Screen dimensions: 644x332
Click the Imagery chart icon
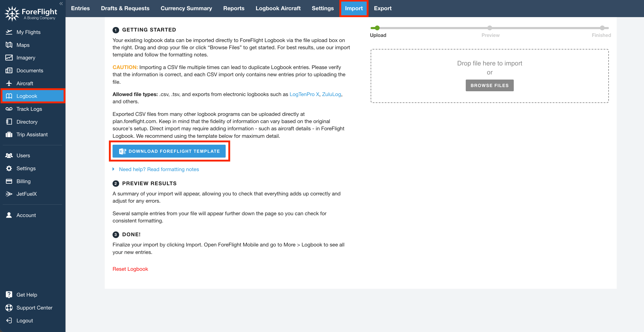[x=9, y=58]
